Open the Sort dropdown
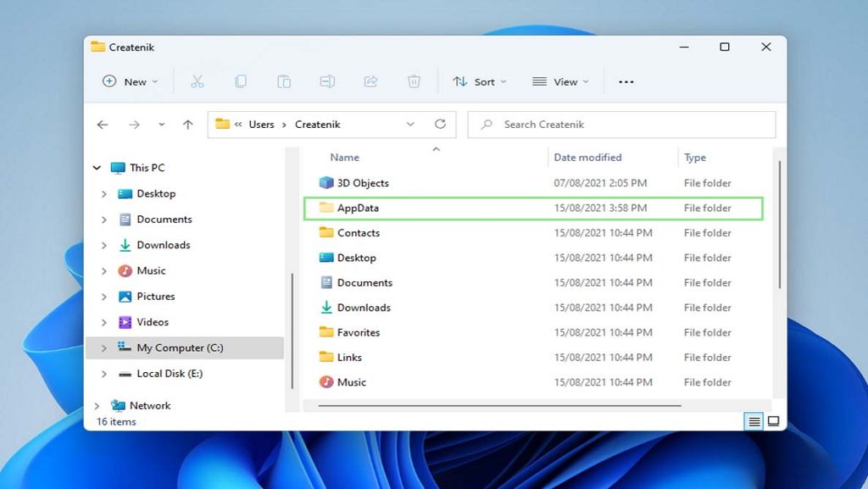 click(480, 81)
